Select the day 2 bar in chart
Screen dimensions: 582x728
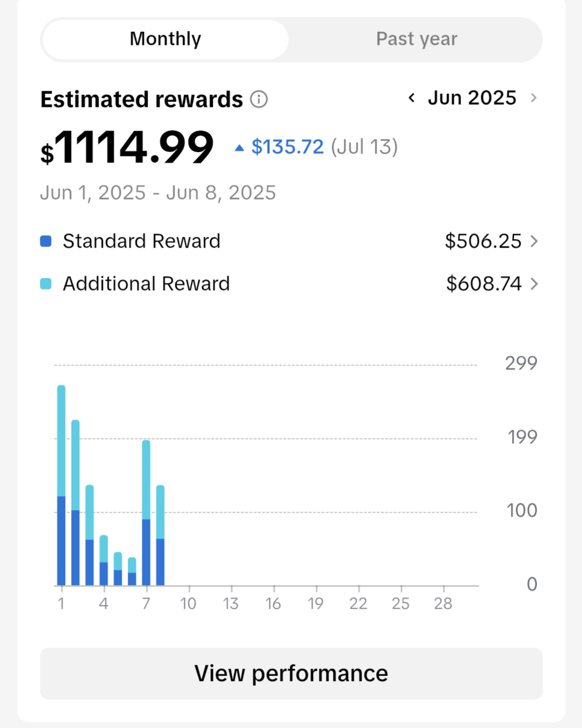pyautogui.click(x=75, y=503)
